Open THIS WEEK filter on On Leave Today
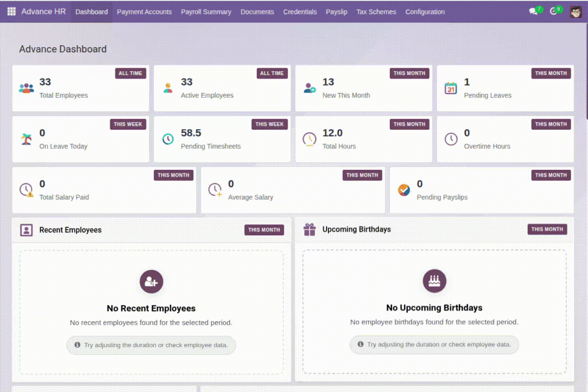This screenshot has height=392, width=588. click(128, 125)
